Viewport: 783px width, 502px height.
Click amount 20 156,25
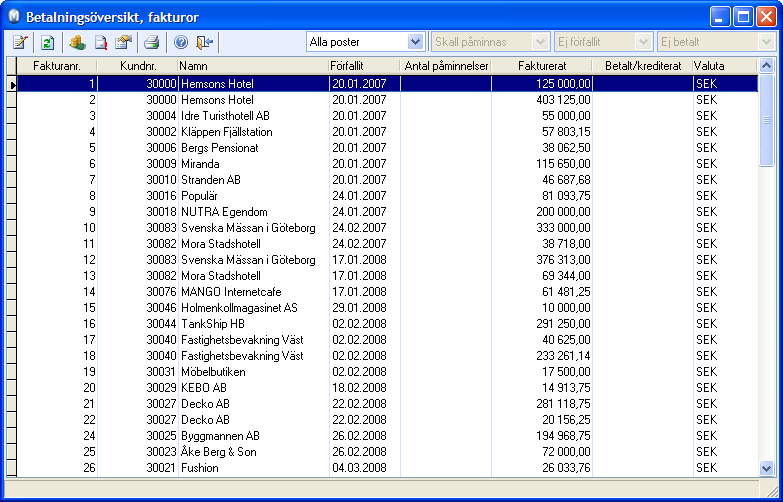[566, 420]
